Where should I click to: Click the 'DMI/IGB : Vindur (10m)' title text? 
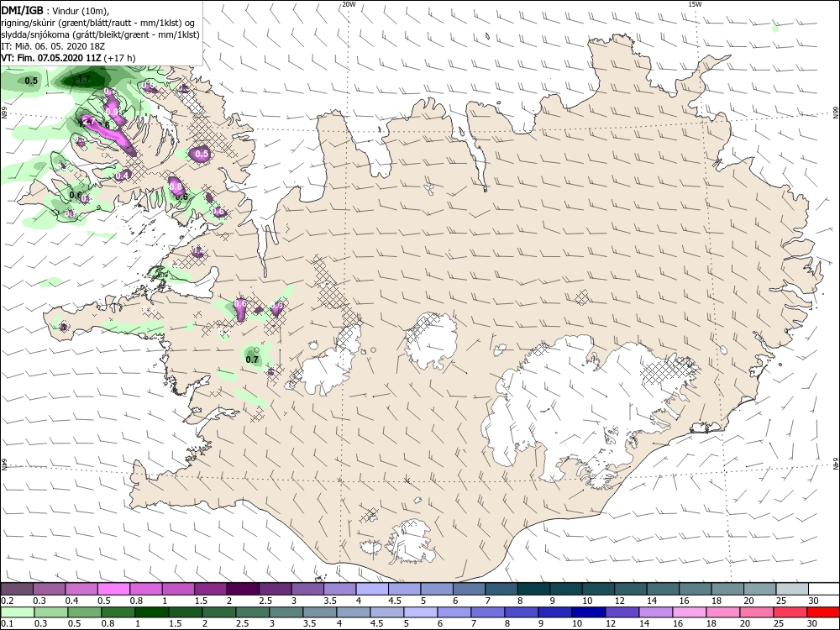point(55,10)
